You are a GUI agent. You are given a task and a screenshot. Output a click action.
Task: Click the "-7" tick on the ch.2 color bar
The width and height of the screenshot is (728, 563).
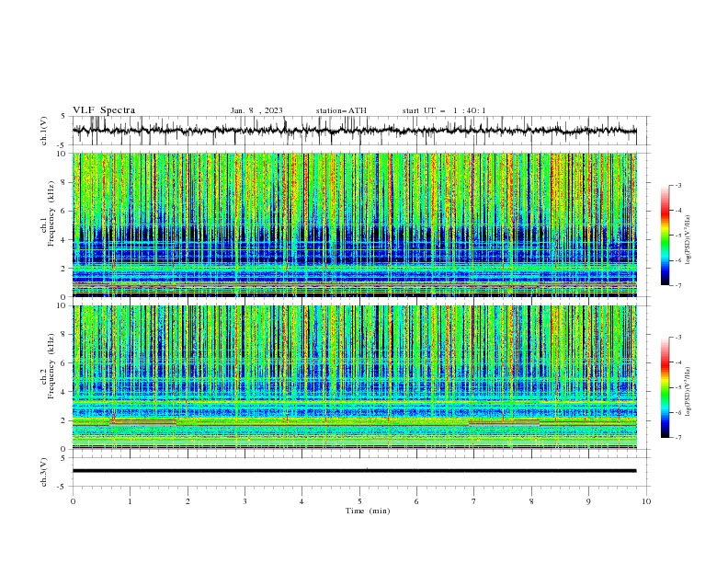pos(677,438)
